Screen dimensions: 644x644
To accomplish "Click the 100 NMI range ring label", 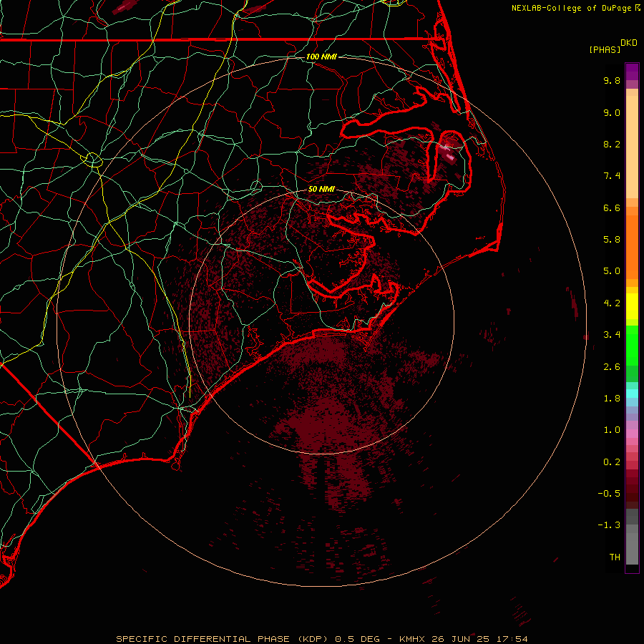I will click(321, 57).
